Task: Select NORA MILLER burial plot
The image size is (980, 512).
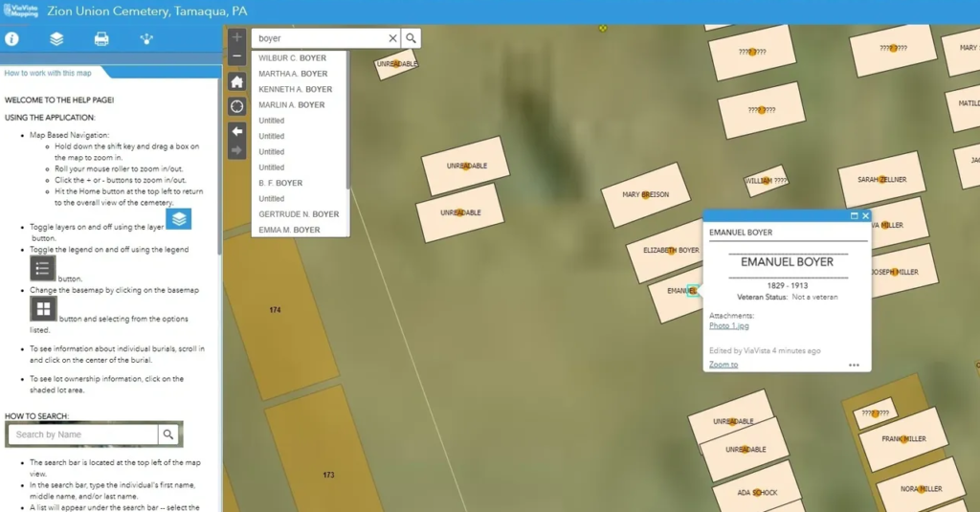Action: (x=922, y=489)
